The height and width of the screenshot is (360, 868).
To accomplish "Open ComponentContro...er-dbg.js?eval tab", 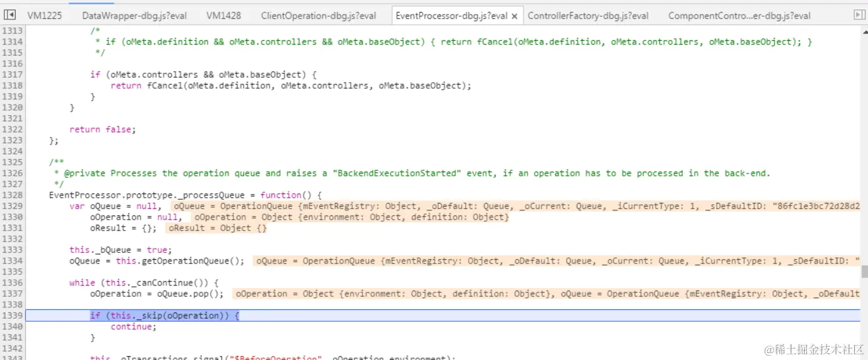I will [739, 16].
